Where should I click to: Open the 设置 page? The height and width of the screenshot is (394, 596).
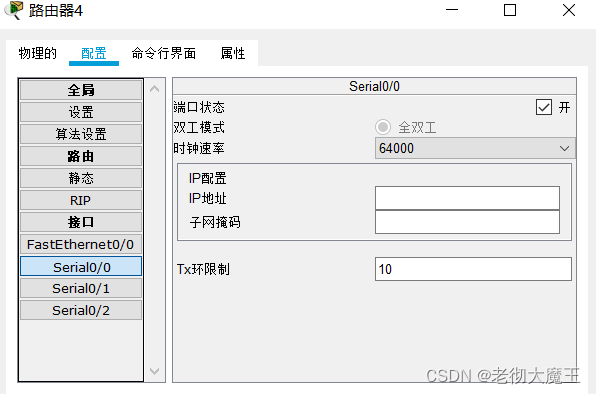click(81, 112)
